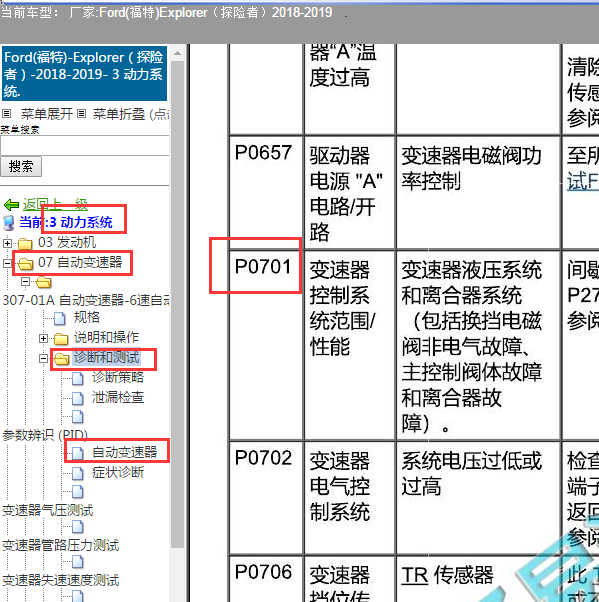
Task: Click the Ford(福特)-Explorer 动力系统 header
Action: click(84, 74)
